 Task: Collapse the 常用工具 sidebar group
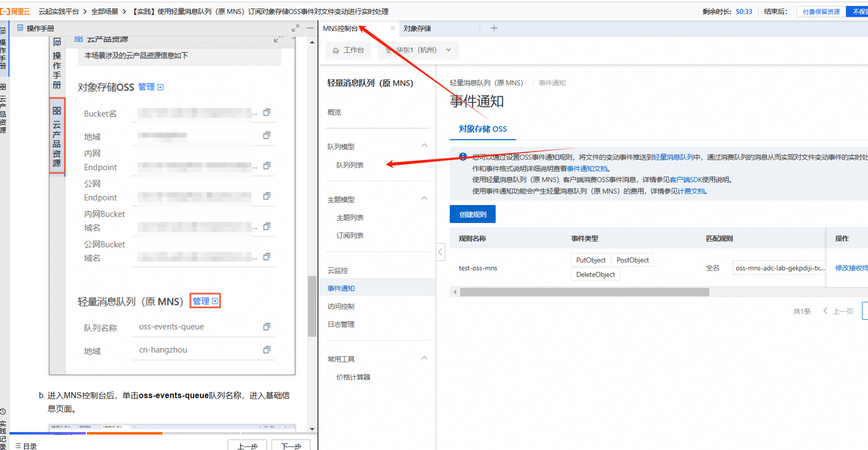[x=424, y=358]
